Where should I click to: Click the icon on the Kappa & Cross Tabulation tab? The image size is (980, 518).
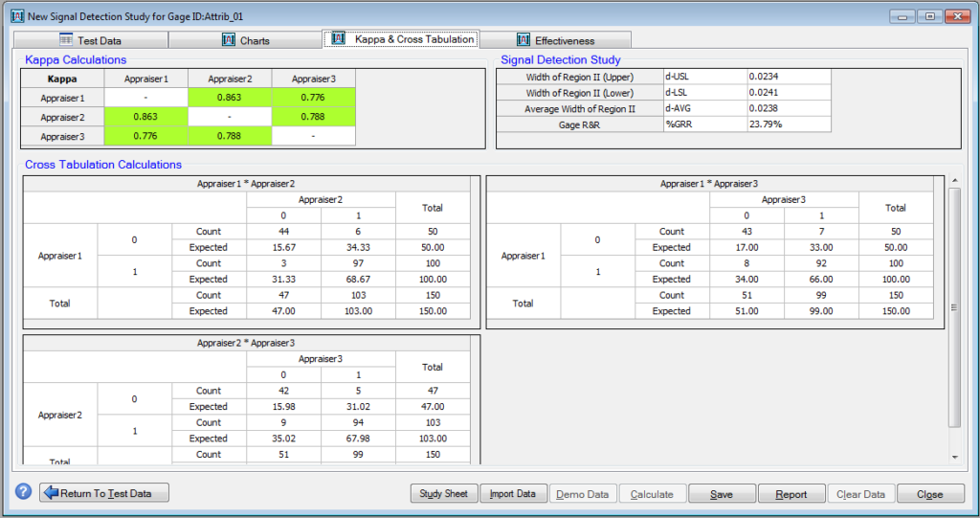pyautogui.click(x=338, y=39)
